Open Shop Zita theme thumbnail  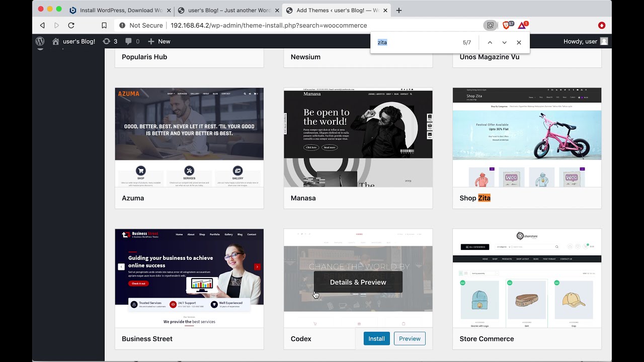click(527, 138)
